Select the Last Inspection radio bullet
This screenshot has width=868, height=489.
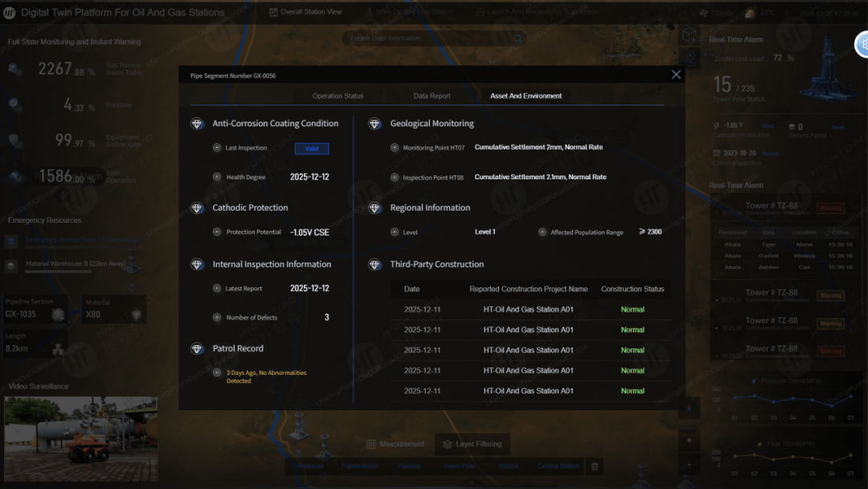coord(217,148)
